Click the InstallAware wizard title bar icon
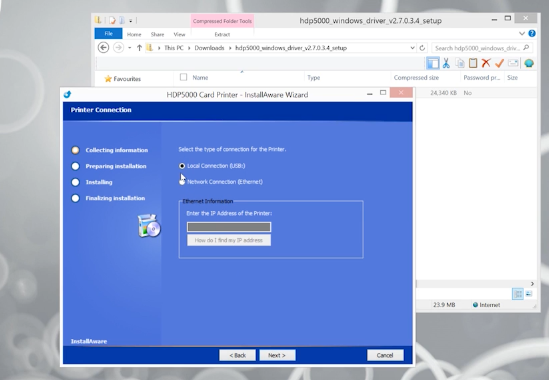The width and height of the screenshot is (549, 380). point(68,95)
